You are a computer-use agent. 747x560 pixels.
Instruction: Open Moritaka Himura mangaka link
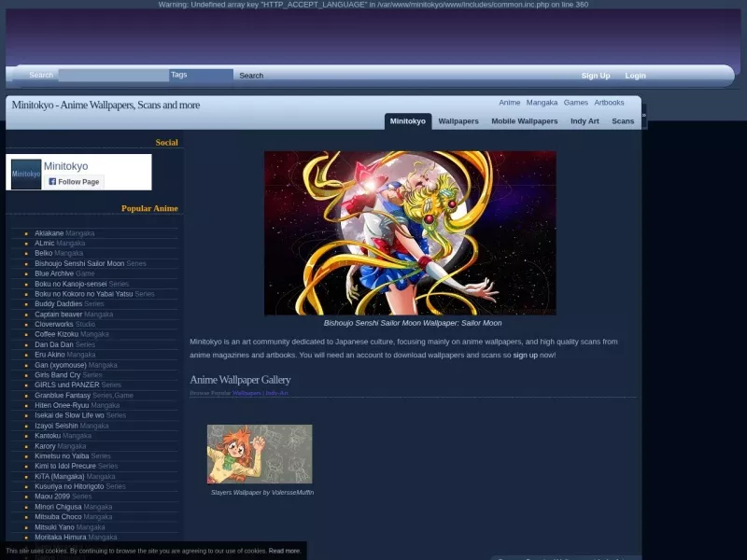tap(61, 538)
